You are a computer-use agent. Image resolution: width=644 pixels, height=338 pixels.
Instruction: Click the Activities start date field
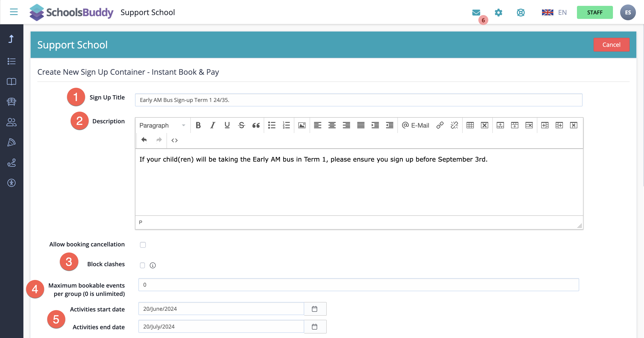(221, 309)
